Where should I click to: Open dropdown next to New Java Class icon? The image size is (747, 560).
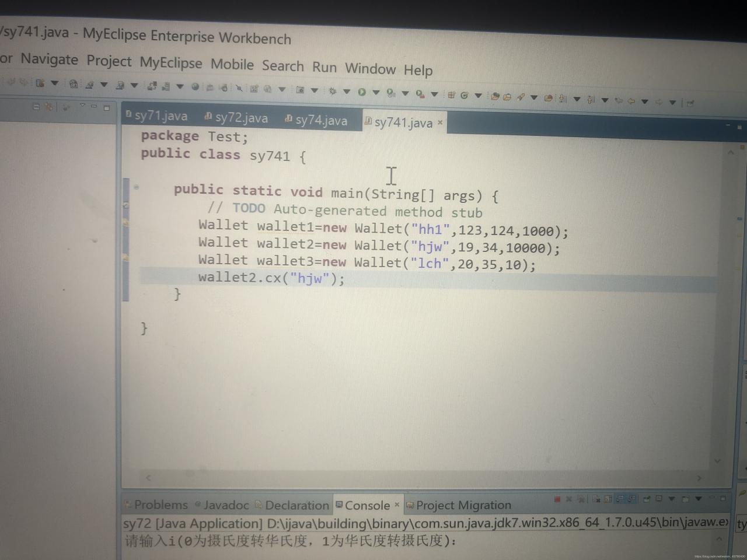(479, 96)
